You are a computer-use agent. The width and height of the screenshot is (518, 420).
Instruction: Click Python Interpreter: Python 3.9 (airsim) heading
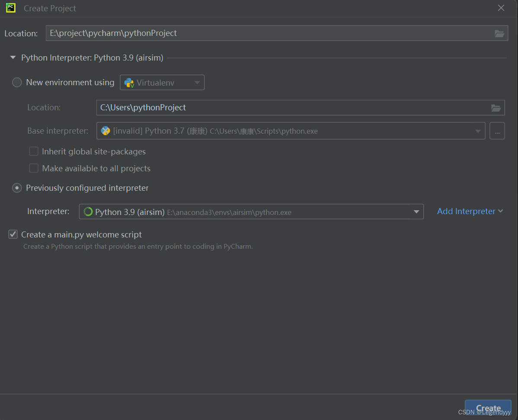92,58
